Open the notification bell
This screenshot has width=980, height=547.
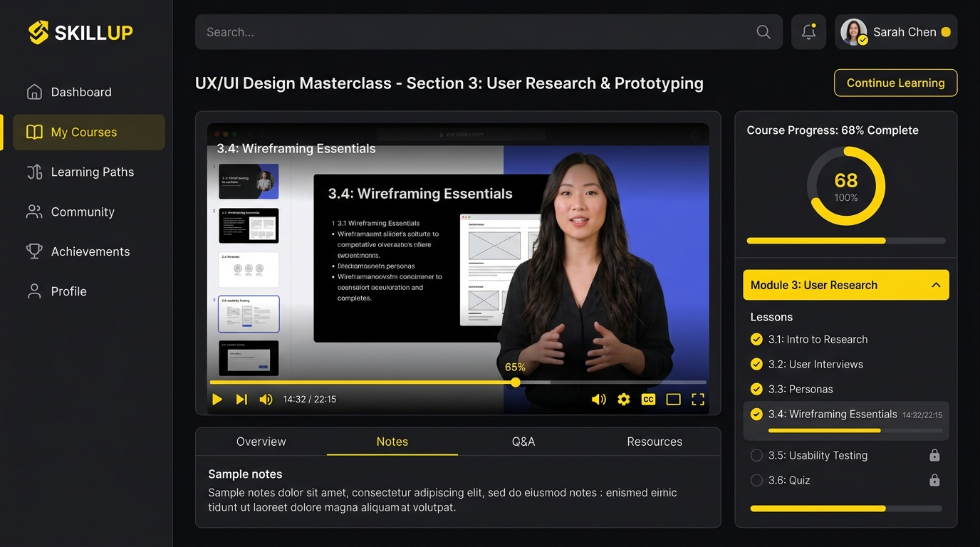point(808,32)
